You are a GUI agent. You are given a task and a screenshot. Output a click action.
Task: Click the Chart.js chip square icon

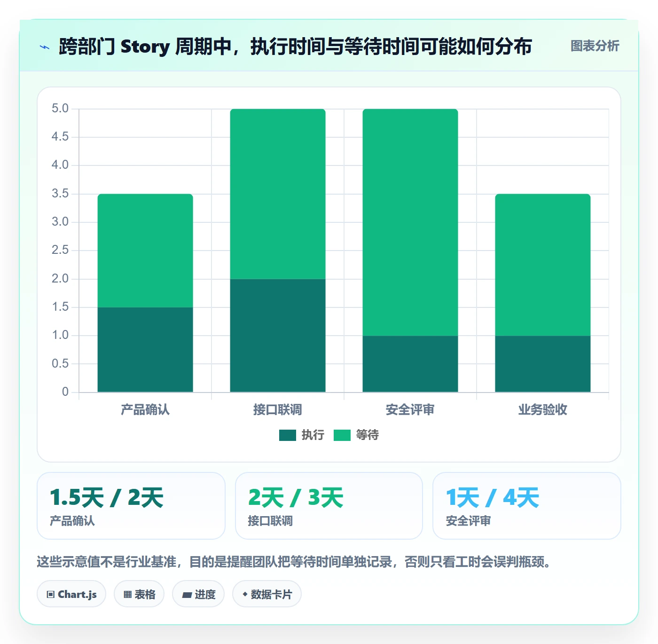click(x=51, y=595)
